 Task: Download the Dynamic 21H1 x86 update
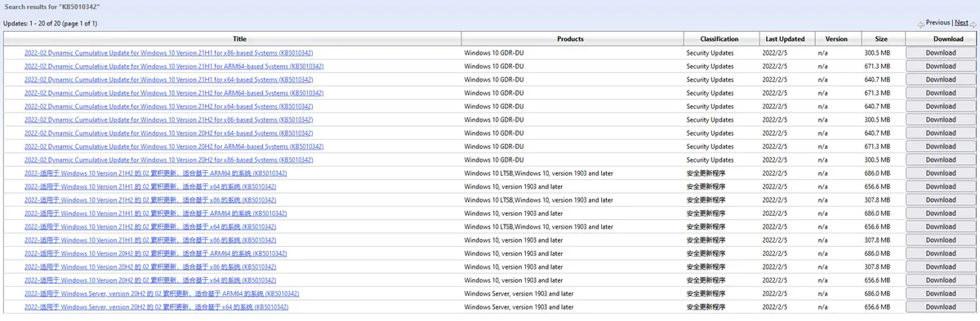coord(941,52)
